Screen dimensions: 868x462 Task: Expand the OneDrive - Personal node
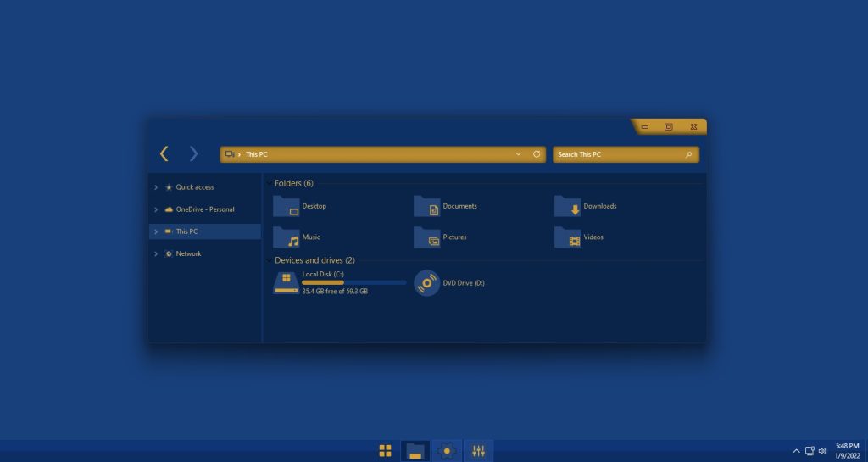coord(156,209)
